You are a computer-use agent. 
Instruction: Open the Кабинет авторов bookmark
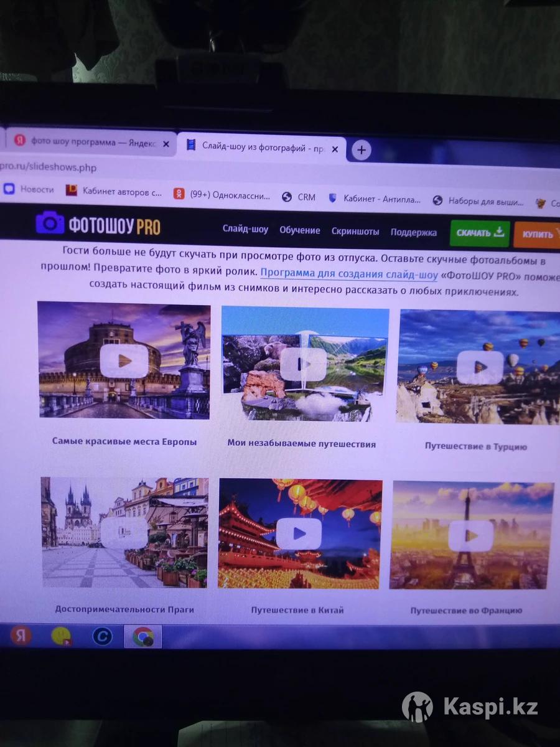click(x=114, y=191)
